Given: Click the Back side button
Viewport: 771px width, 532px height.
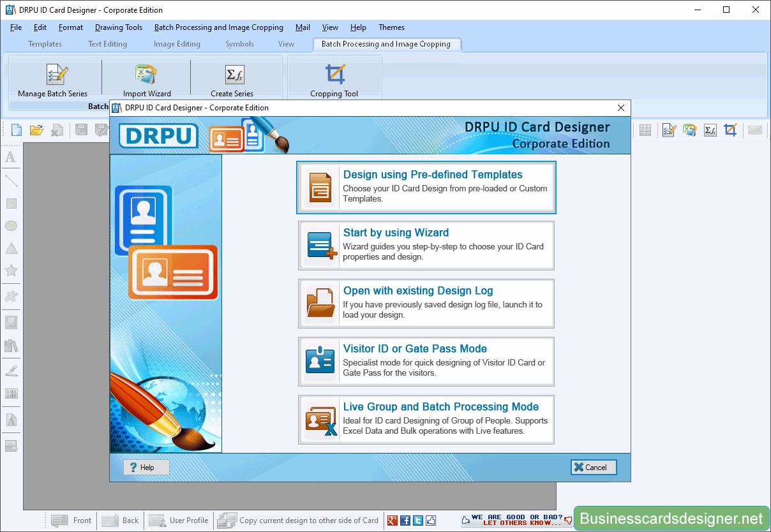Looking at the screenshot, I should point(121,521).
